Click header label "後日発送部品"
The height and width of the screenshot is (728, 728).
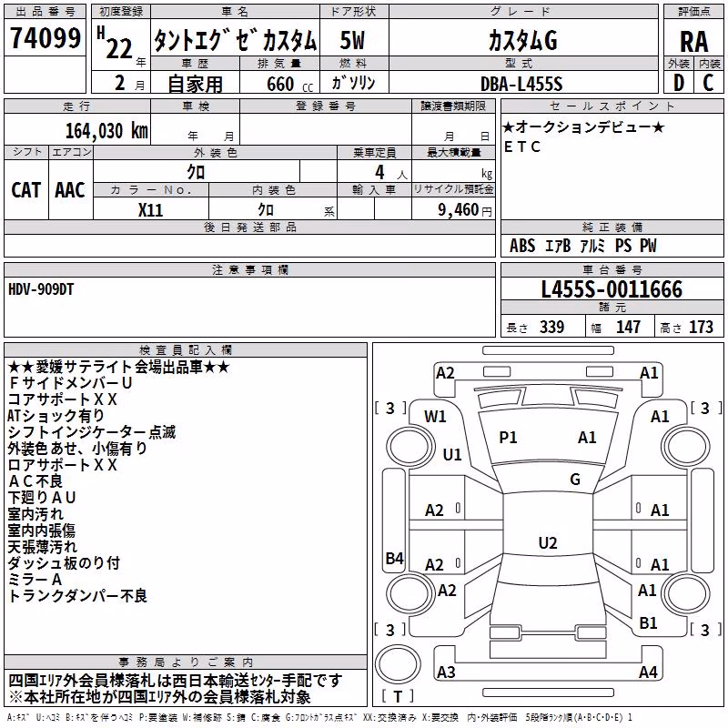pos(249,227)
